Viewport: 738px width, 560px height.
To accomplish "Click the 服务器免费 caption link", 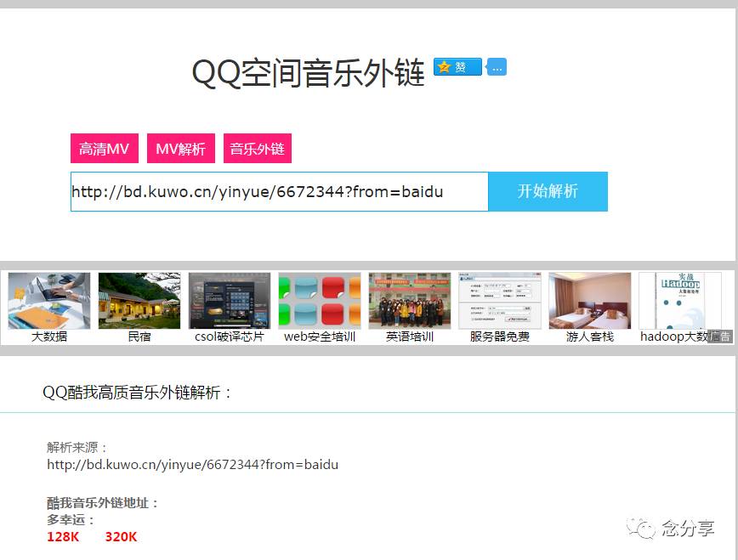I will pyautogui.click(x=500, y=337).
